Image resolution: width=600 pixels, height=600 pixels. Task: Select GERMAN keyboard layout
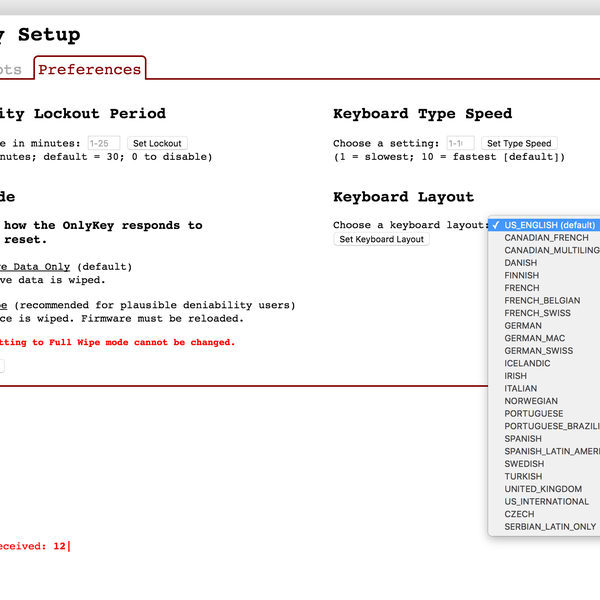(544, 326)
